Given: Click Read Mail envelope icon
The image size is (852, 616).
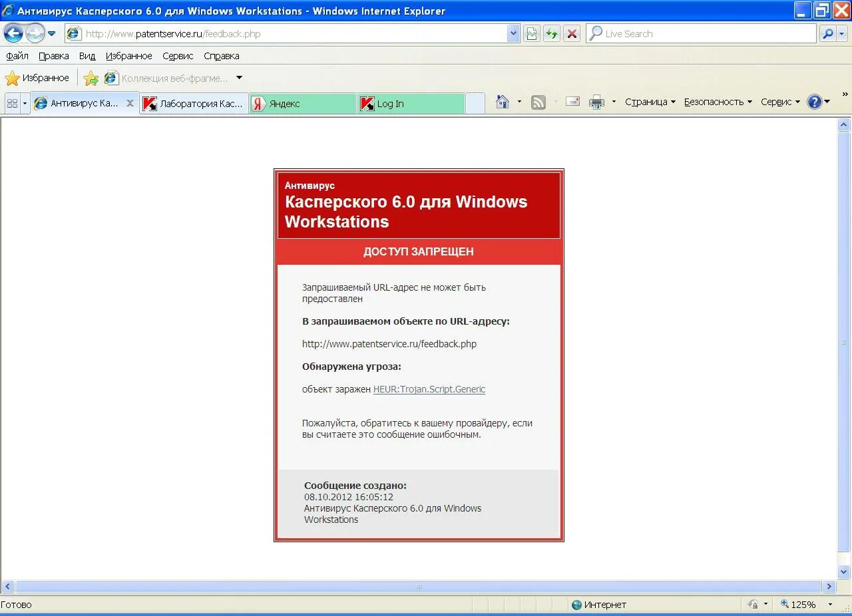Looking at the screenshot, I should [572, 102].
